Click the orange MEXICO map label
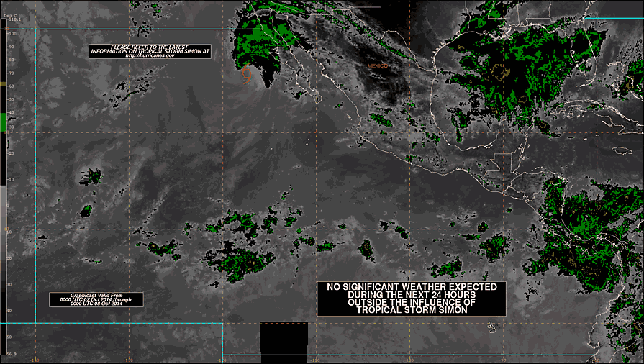Viewport: 644px width, 364px height. (x=377, y=65)
